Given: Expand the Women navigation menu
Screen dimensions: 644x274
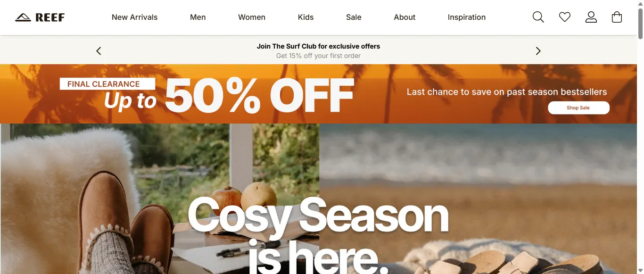Looking at the screenshot, I should click(252, 17).
